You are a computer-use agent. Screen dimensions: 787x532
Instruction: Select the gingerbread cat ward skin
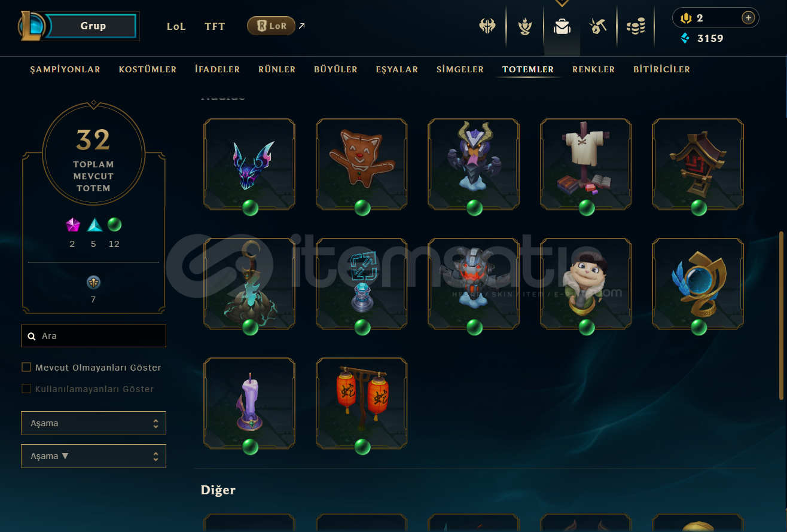click(362, 164)
